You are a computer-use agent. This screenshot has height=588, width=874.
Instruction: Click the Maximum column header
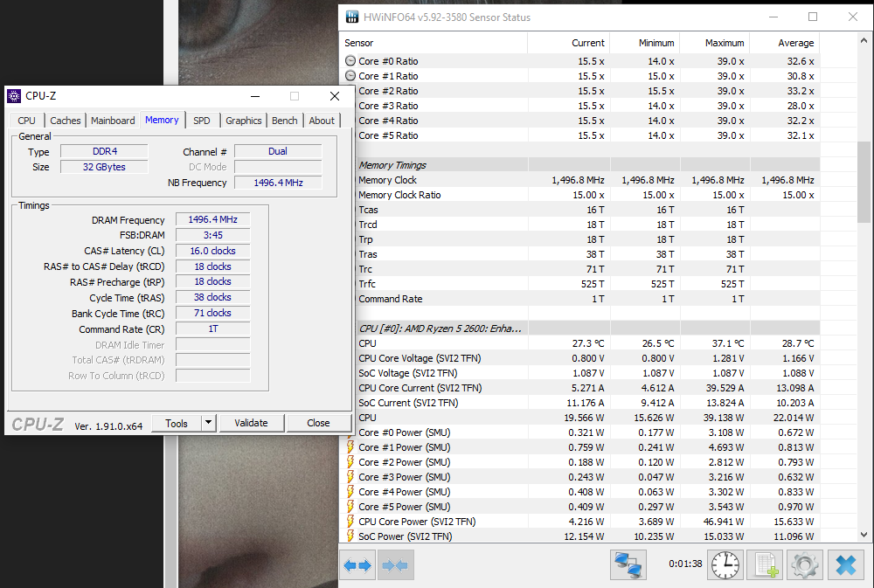(x=715, y=43)
